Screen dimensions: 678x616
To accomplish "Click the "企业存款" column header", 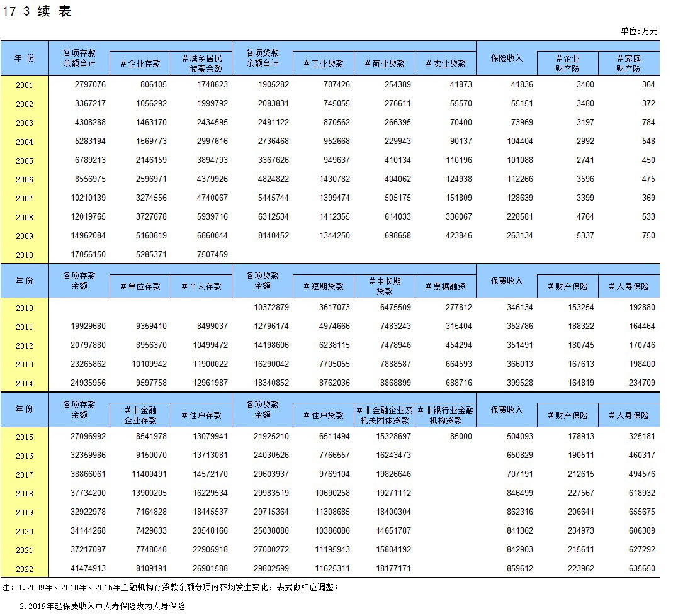I will [x=140, y=64].
